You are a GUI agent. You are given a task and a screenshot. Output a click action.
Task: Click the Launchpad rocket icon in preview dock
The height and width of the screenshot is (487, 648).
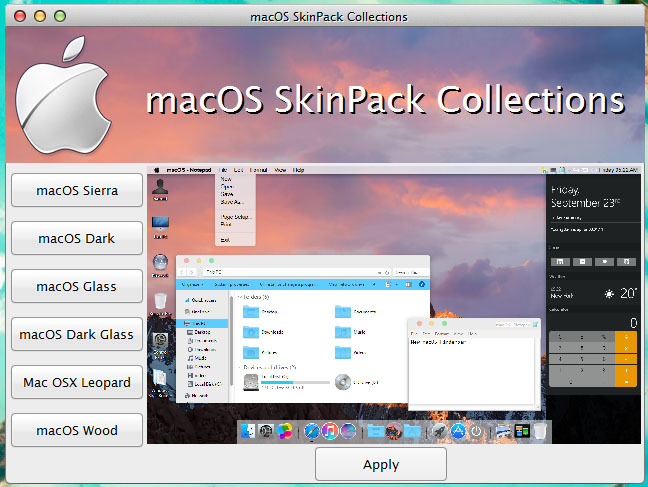[439, 431]
